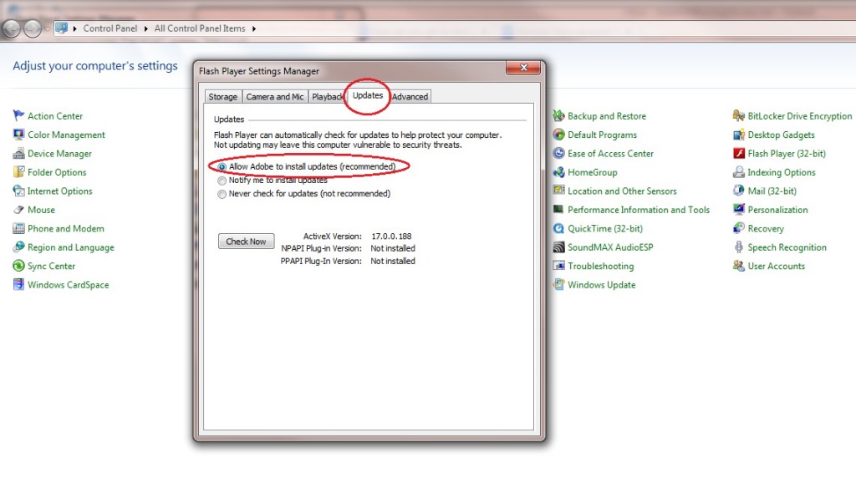Image resolution: width=856 pixels, height=504 pixels.
Task: Open the HomeGroup icon
Action: 558,172
